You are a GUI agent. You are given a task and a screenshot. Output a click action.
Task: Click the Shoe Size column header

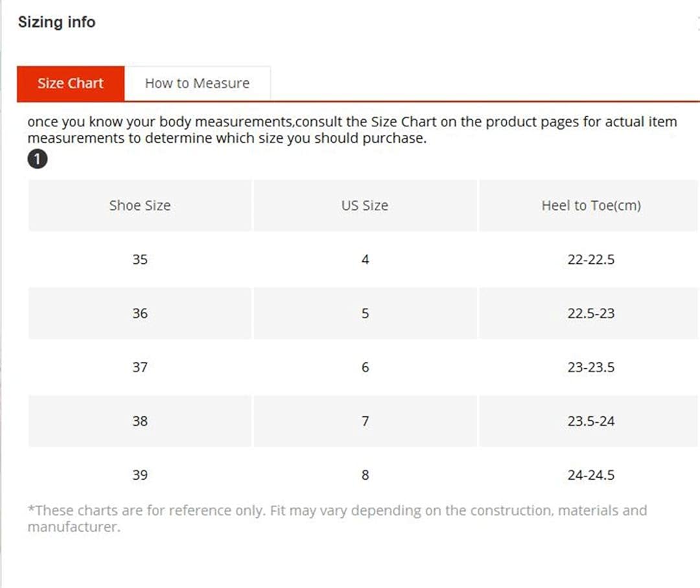140,206
